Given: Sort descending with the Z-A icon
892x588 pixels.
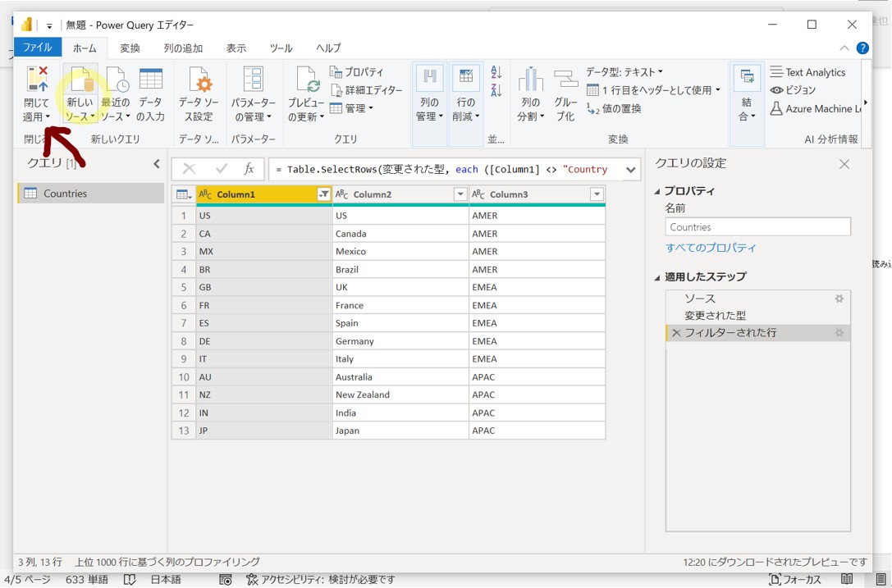Looking at the screenshot, I should click(496, 89).
